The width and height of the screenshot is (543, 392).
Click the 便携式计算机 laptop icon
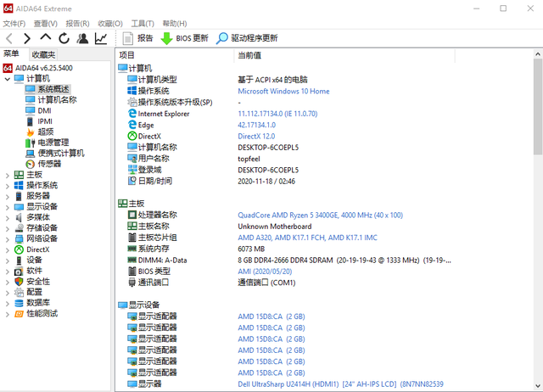tap(31, 154)
